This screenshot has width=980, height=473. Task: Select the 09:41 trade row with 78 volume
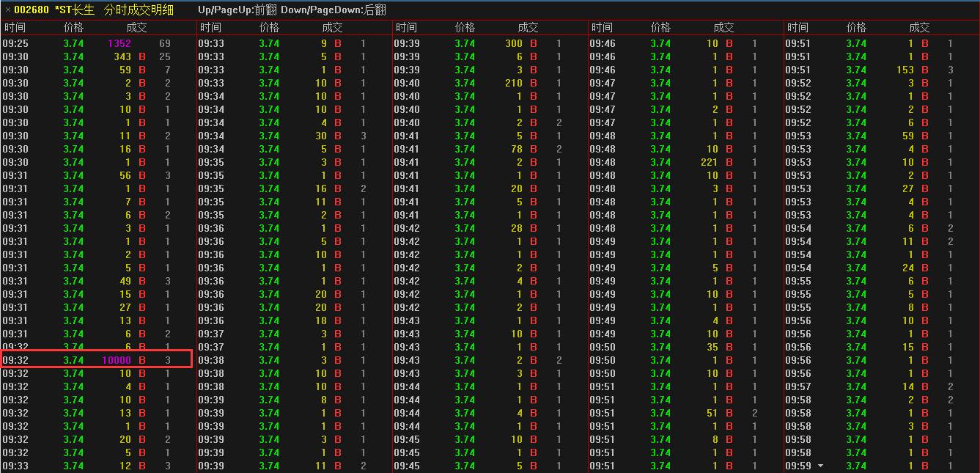pyautogui.click(x=490, y=149)
